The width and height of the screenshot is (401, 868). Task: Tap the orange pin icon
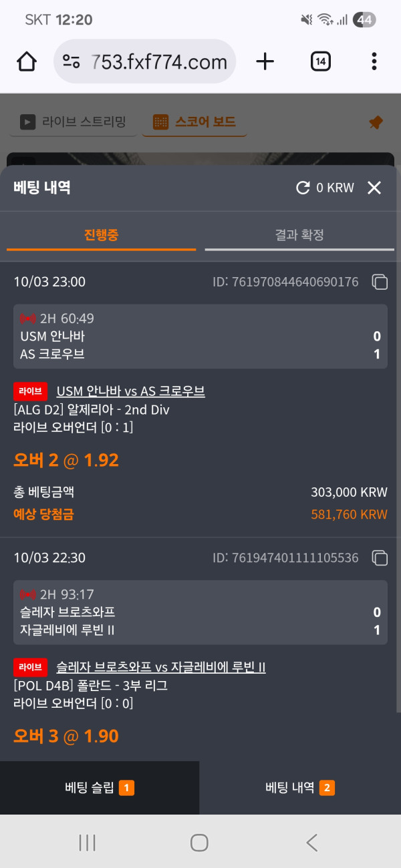[x=376, y=123]
